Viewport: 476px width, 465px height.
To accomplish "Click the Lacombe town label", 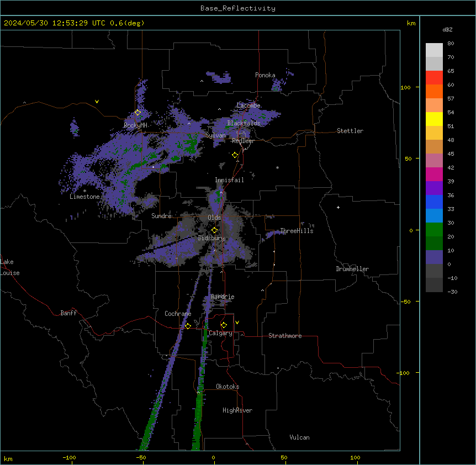I will click(248, 105).
